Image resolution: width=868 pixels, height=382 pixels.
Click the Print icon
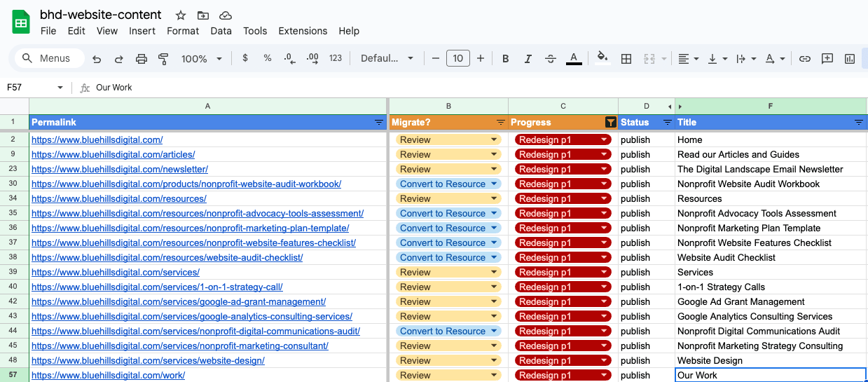[142, 59]
